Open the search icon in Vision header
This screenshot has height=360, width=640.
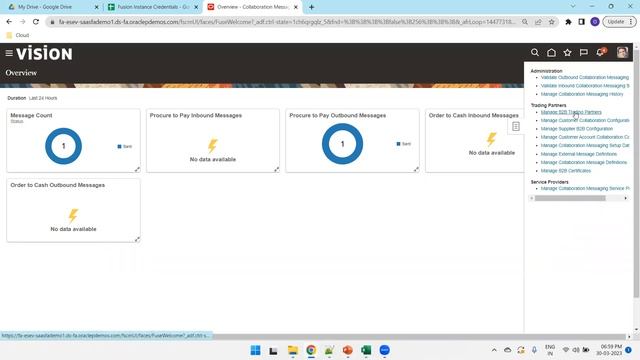click(x=535, y=53)
